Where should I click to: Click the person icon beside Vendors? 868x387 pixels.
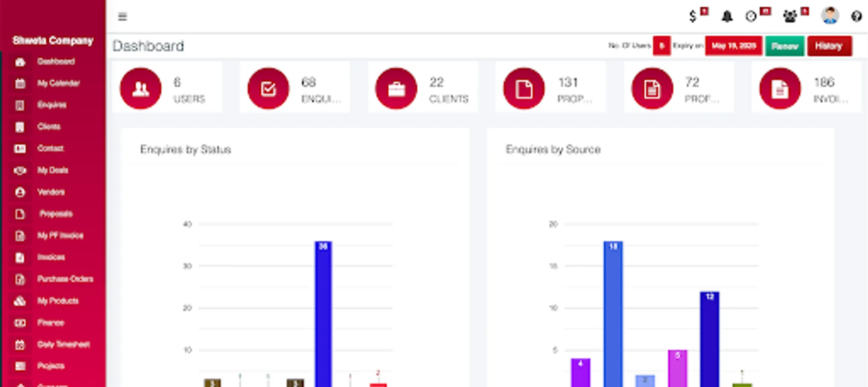20,192
